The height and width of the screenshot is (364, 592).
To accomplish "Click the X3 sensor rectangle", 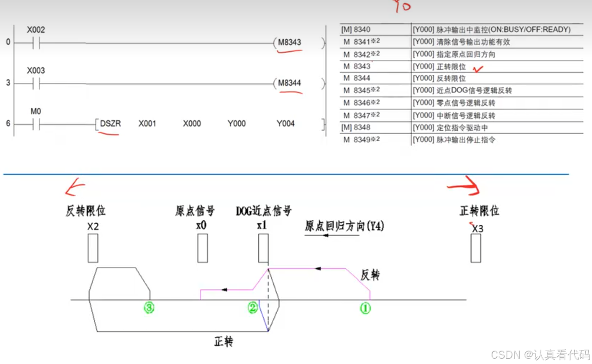I will [x=476, y=248].
